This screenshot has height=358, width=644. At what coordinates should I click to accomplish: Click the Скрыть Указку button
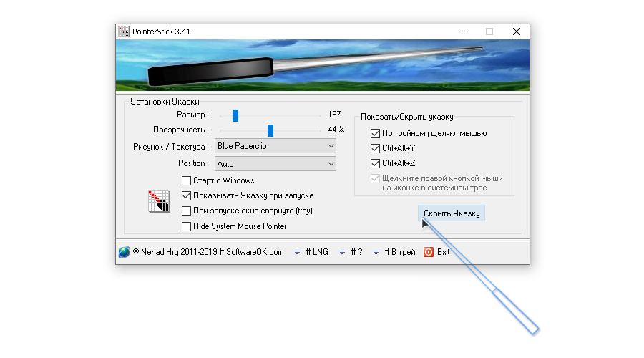452,213
